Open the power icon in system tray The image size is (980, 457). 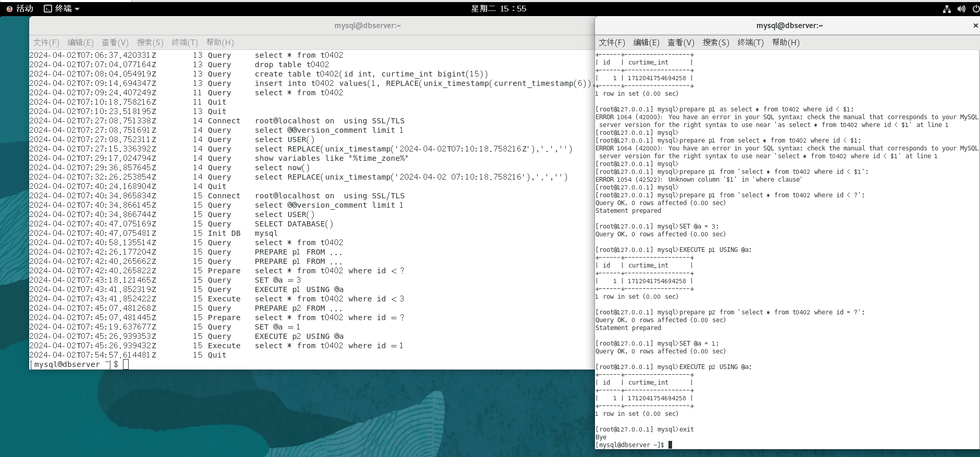click(x=975, y=9)
